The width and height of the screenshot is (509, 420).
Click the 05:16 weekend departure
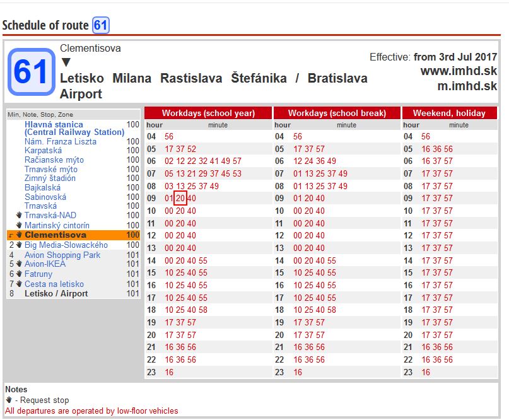coord(426,149)
